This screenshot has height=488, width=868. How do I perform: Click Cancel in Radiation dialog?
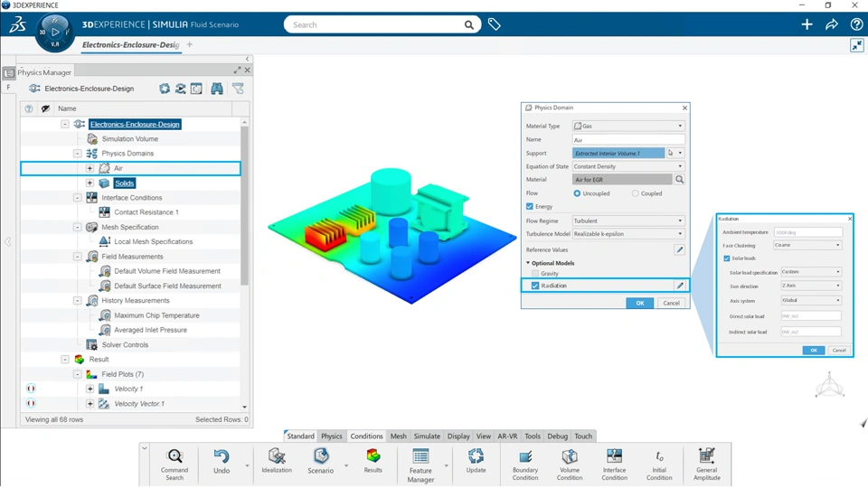click(839, 351)
